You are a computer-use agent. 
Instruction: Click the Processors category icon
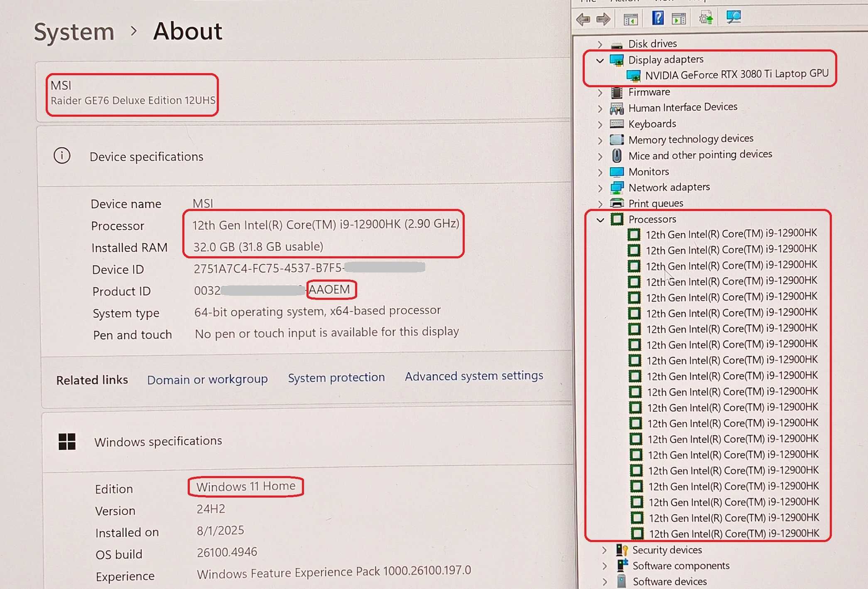(x=617, y=219)
